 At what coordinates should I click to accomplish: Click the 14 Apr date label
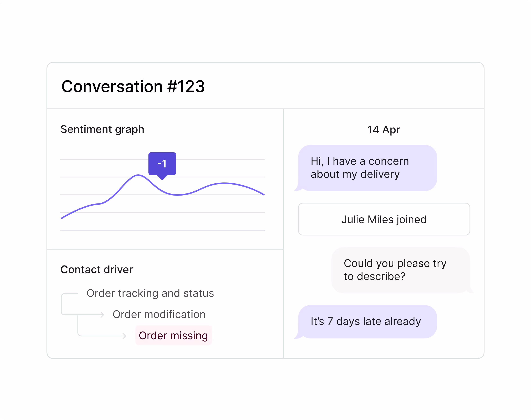(x=384, y=130)
